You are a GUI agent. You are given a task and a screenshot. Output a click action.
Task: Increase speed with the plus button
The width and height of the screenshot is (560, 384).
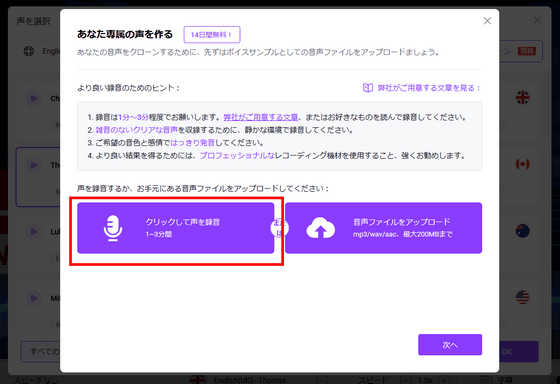point(444,380)
